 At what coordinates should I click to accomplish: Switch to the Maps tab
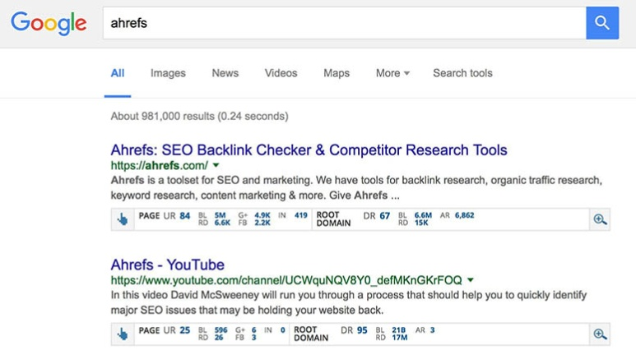(337, 73)
